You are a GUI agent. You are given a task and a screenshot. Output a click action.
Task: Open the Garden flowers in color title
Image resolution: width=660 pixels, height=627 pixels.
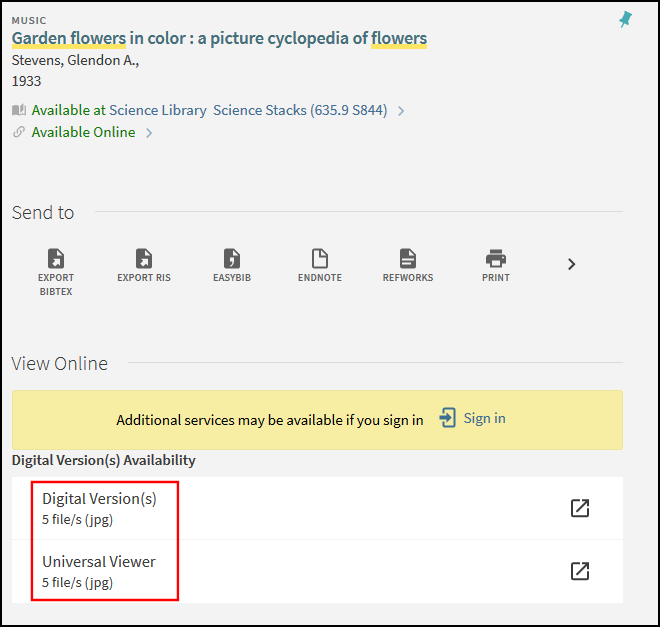tap(219, 39)
